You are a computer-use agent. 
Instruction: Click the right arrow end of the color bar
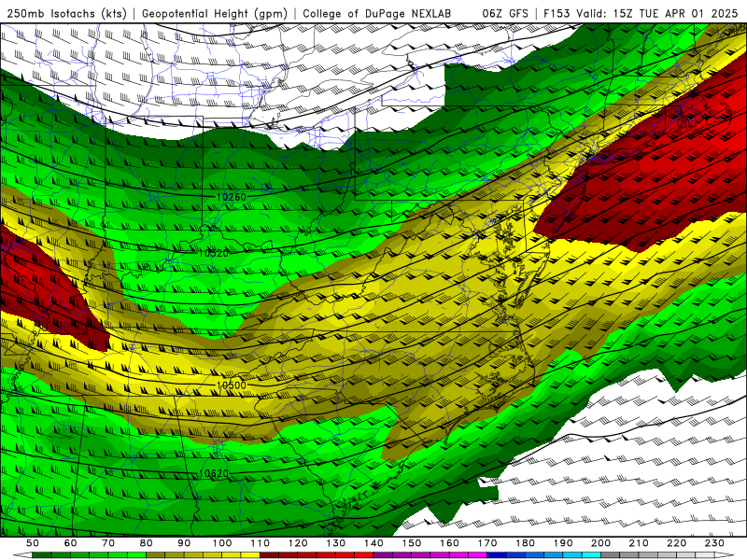click(x=725, y=555)
